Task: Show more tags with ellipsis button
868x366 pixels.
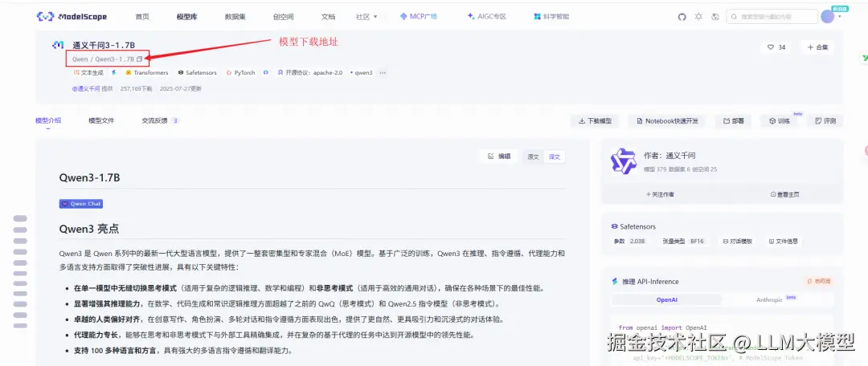Action: pyautogui.click(x=383, y=72)
